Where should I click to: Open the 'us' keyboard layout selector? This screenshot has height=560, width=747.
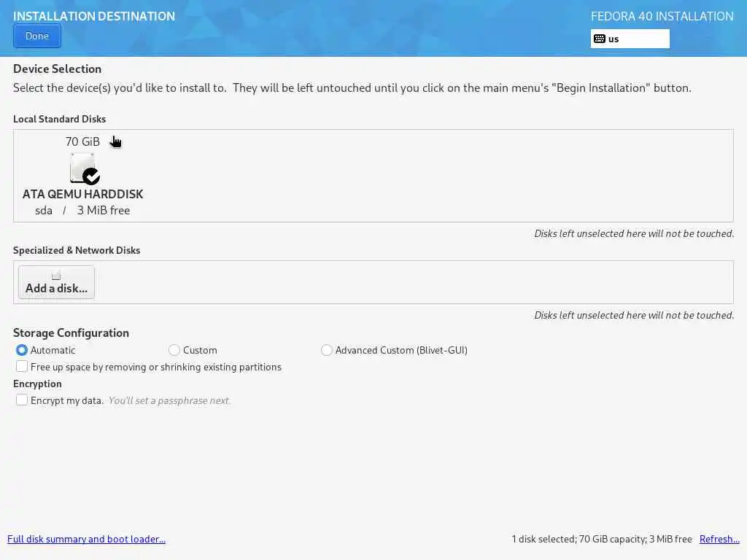(630, 39)
